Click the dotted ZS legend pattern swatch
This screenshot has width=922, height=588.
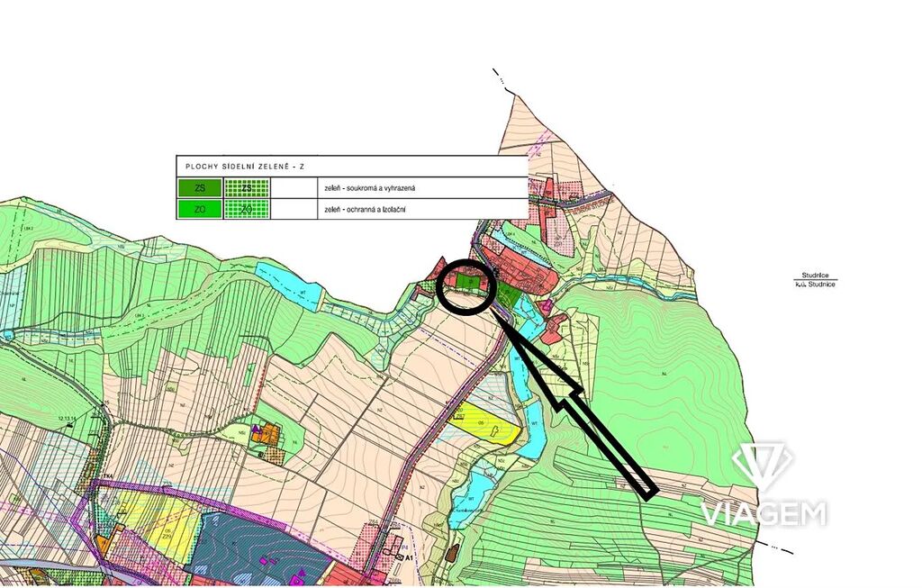[247, 188]
